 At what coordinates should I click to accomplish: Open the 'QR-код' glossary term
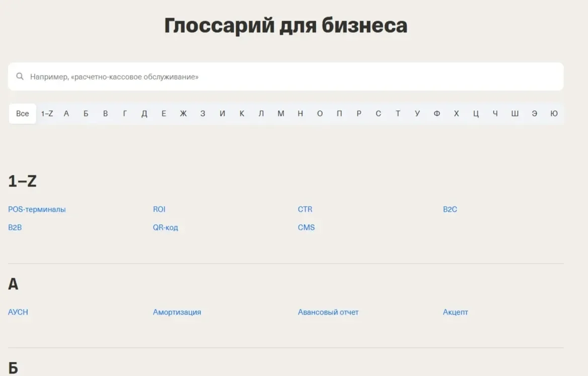[165, 227]
